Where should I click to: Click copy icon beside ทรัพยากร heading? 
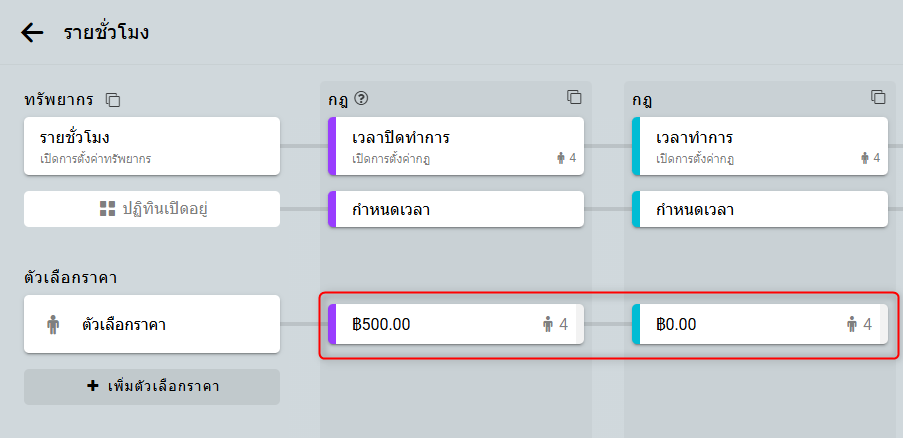[113, 100]
